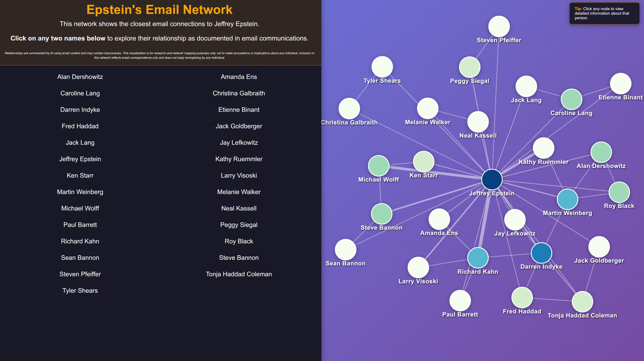Image resolution: width=644 pixels, height=361 pixels.
Task: Select Amanda Ens in the names list
Action: coord(238,77)
